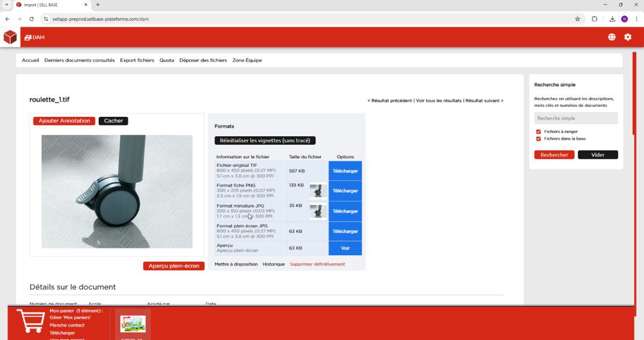Image resolution: width=644 pixels, height=340 pixels.
Task: Open the settings gear icon
Action: [627, 37]
